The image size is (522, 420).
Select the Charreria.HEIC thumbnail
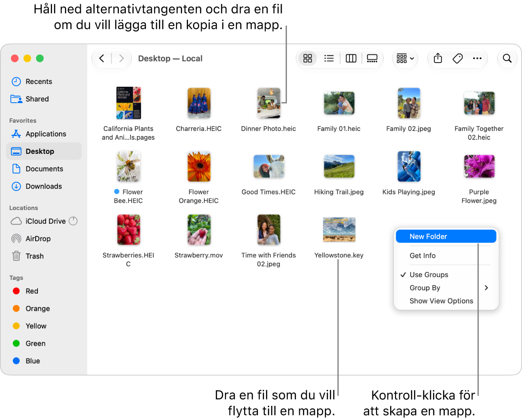(x=199, y=103)
